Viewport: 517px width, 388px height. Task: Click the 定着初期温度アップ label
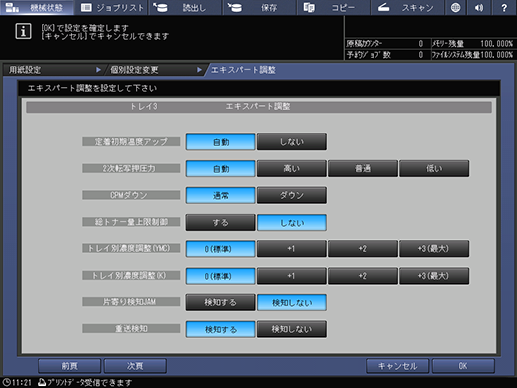point(131,141)
